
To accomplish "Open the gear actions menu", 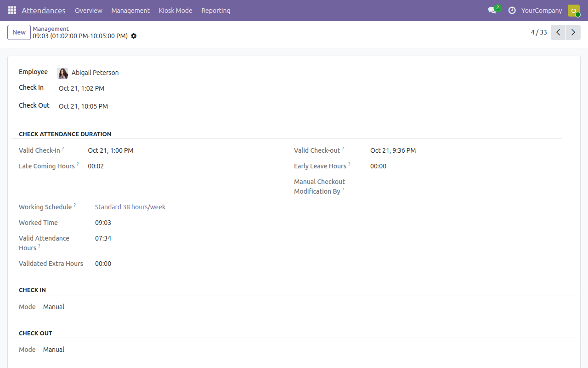I will (x=134, y=36).
